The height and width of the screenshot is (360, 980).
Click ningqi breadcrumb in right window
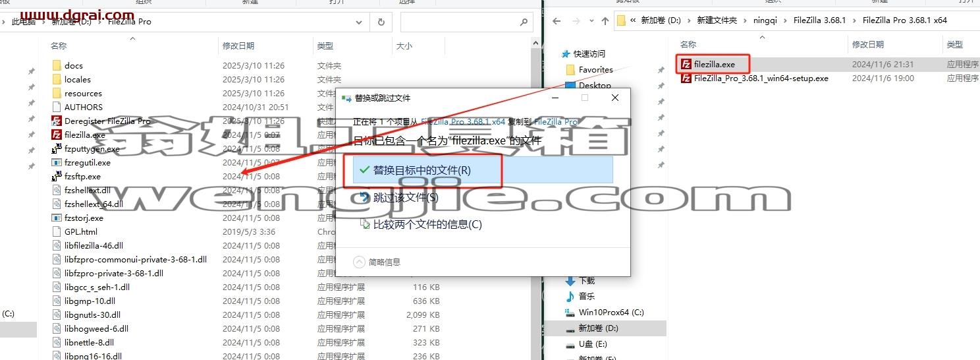(765, 20)
